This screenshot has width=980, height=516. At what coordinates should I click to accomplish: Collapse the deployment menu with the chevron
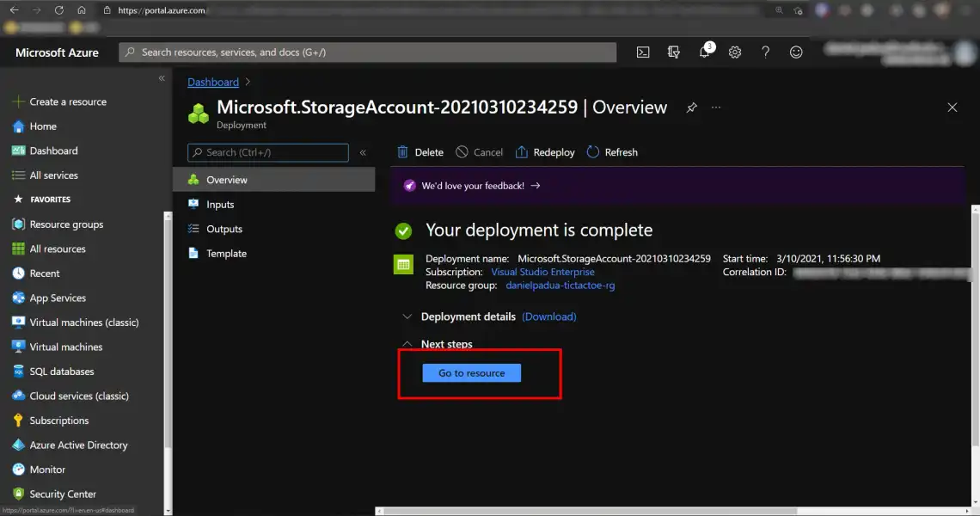click(x=363, y=151)
